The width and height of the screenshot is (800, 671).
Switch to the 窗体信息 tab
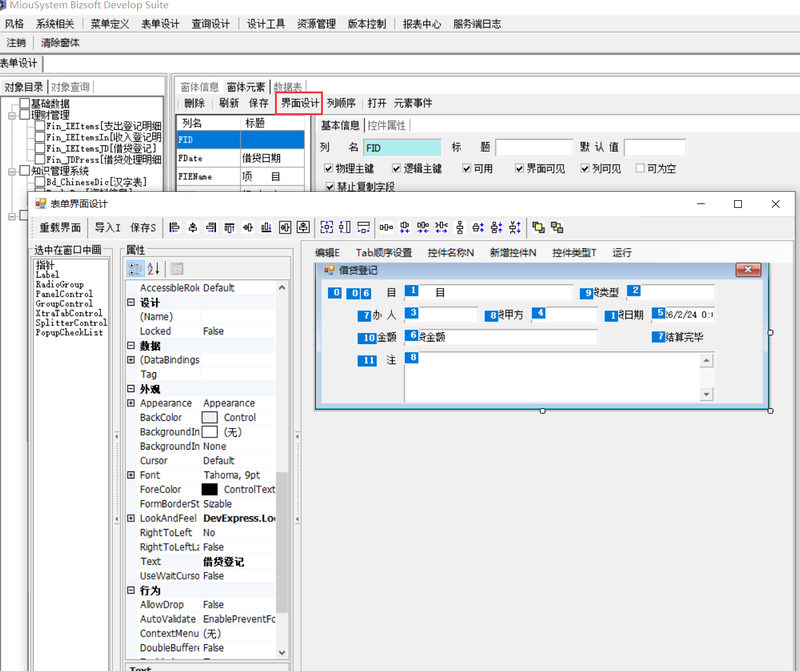click(x=199, y=87)
